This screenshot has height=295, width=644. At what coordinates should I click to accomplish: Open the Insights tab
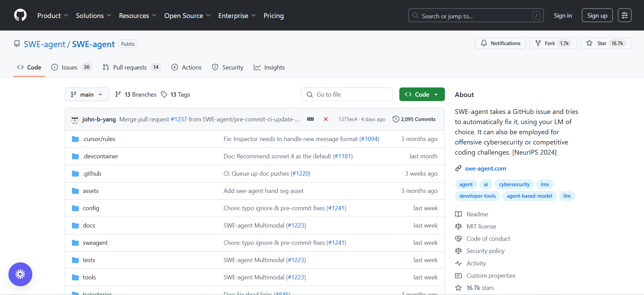[269, 67]
